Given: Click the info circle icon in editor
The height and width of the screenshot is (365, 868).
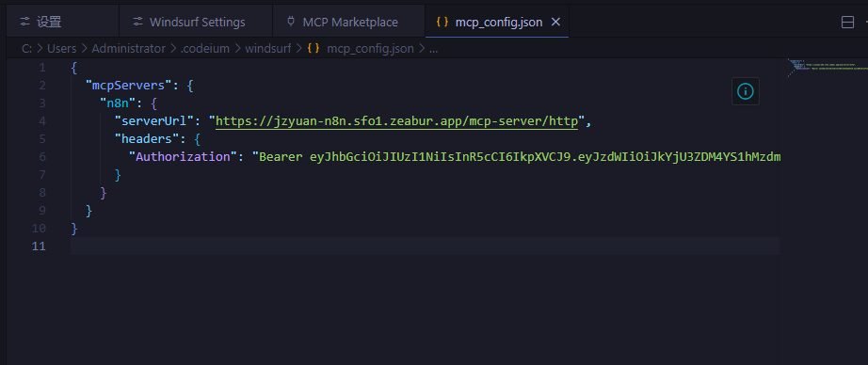Looking at the screenshot, I should (746, 91).
